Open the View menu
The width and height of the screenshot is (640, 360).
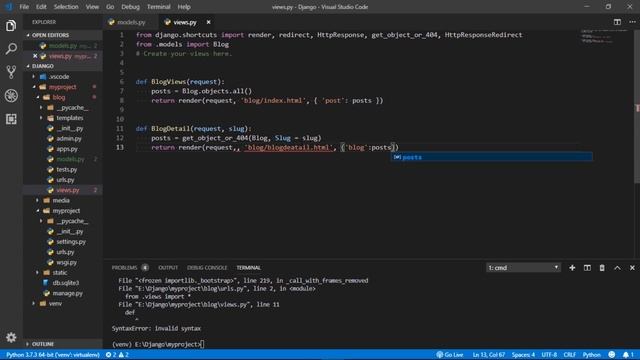click(x=92, y=7)
